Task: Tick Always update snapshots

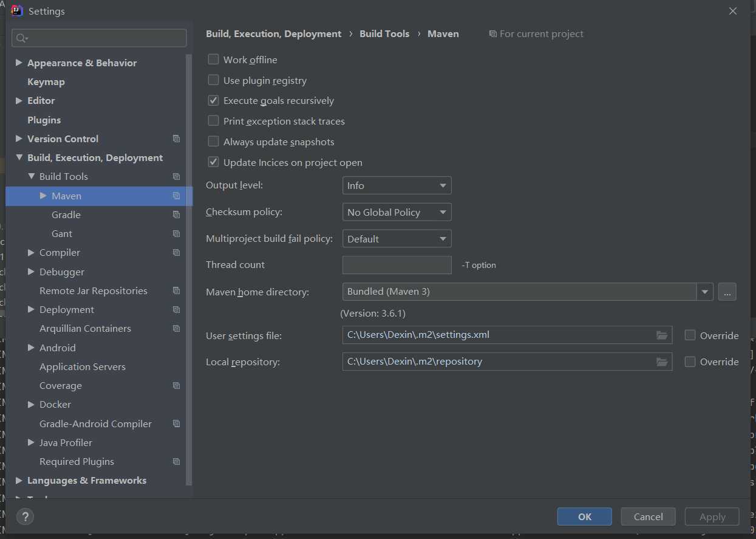Action: coord(213,142)
